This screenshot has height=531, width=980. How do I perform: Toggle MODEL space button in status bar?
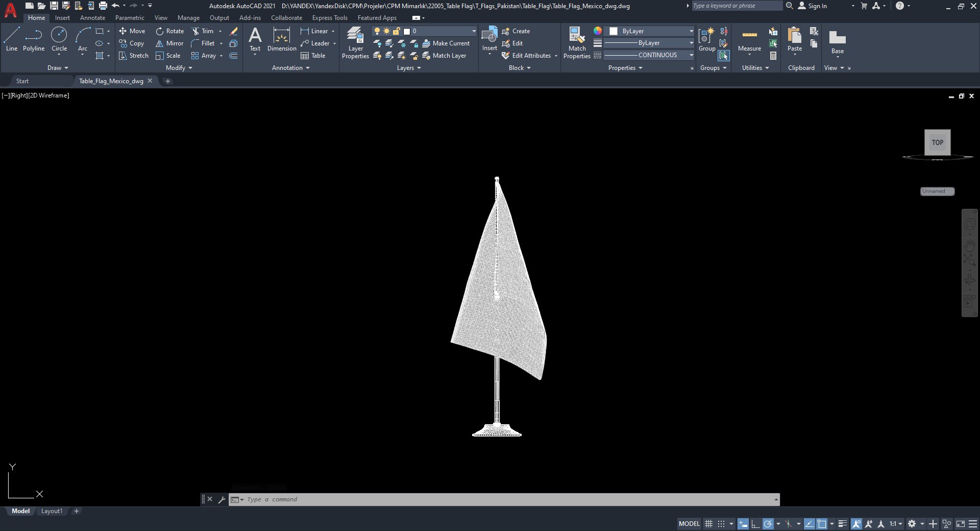(x=689, y=524)
